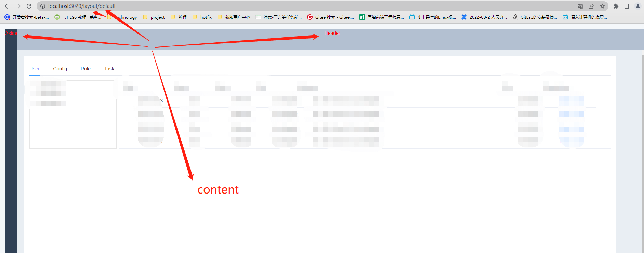Open the Gitee 搜索 bookmark
Viewport: 644px width, 253px height.
(x=330, y=17)
